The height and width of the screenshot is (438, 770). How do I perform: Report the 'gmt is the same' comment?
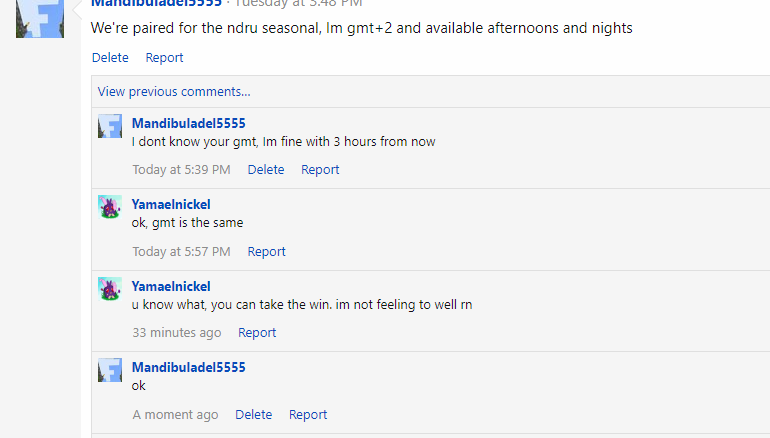point(266,251)
